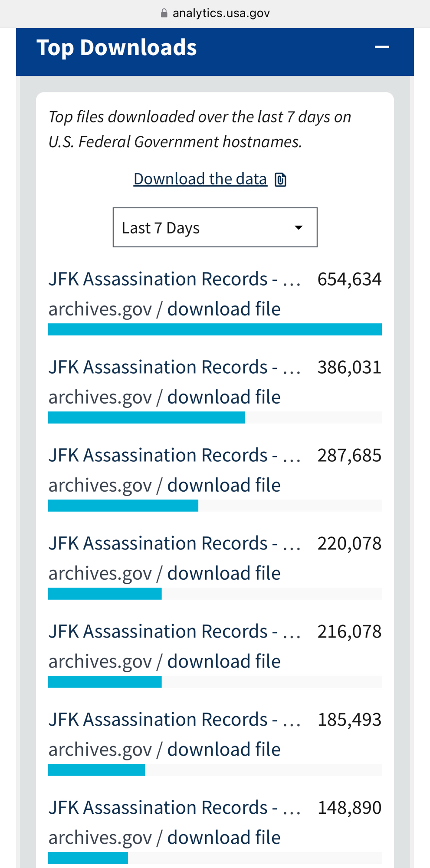The width and height of the screenshot is (430, 868).
Task: Open JFK Assassination Records with 654,634 downloads
Action: pos(174,279)
